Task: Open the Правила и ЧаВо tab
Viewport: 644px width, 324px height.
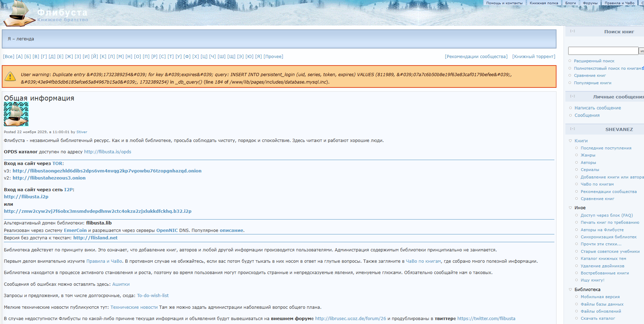Action: pyautogui.click(x=620, y=3)
